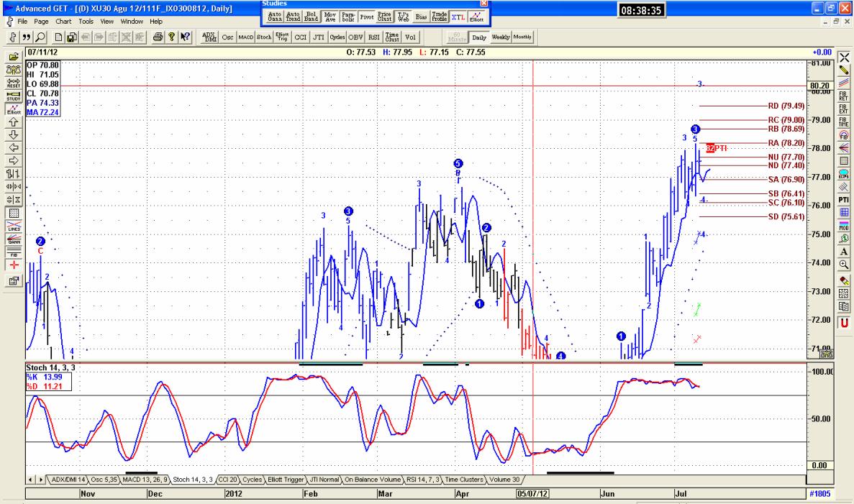Switch chart to Monthly timeframe

[x=522, y=37]
